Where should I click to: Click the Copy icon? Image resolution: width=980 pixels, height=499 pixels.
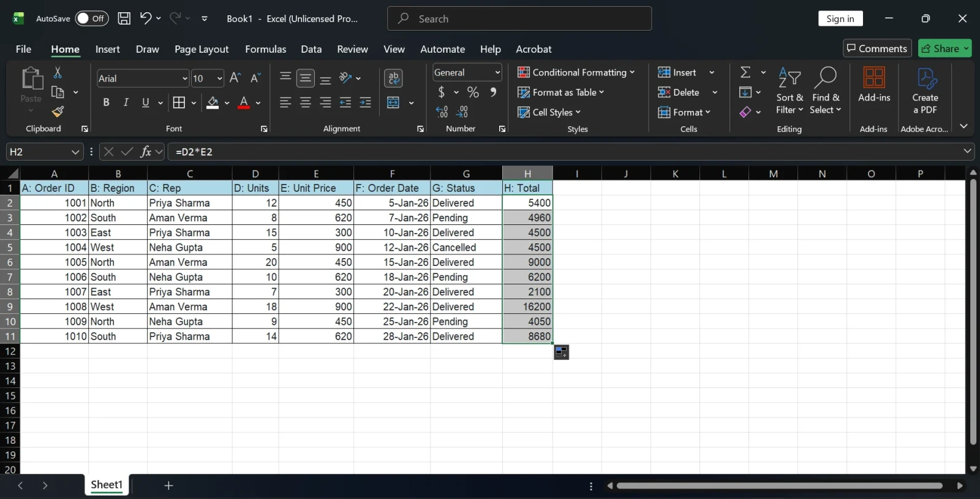point(58,92)
